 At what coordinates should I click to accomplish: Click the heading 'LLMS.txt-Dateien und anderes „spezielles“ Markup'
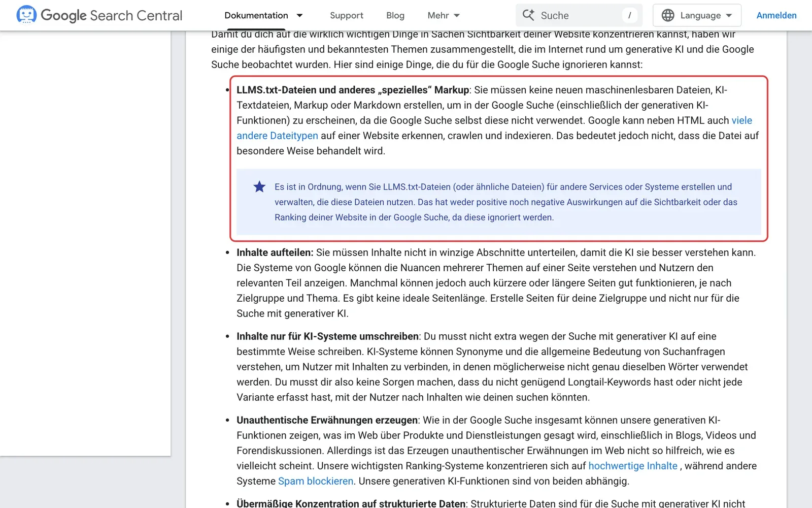pos(353,90)
